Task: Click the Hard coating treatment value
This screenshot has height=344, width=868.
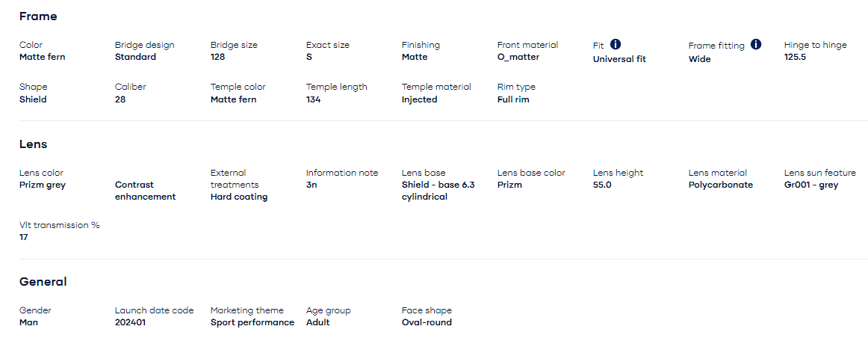Action: (239, 197)
